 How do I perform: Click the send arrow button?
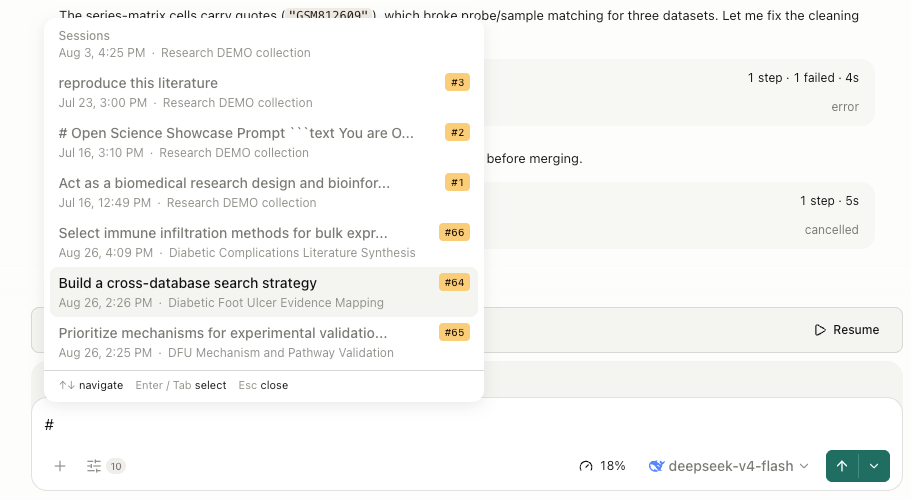tap(842, 466)
